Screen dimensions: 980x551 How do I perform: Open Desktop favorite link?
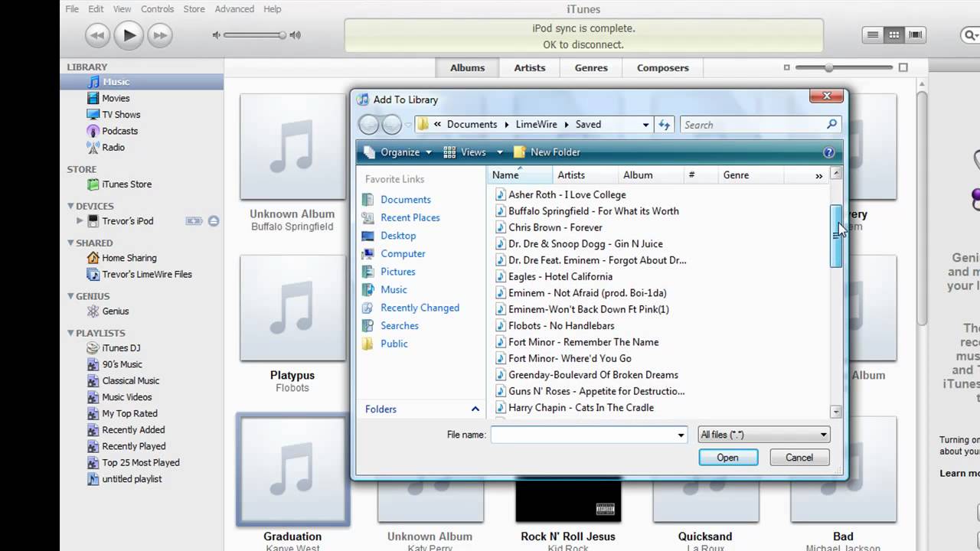click(x=398, y=236)
